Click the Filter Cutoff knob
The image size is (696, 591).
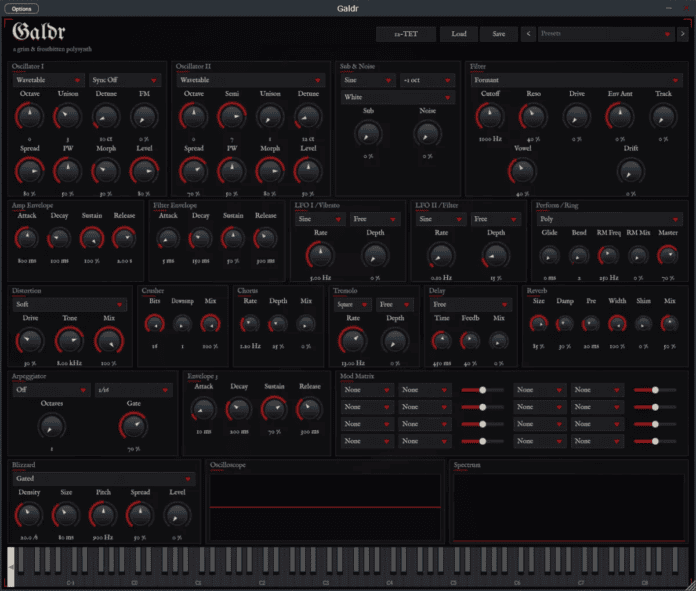490,116
